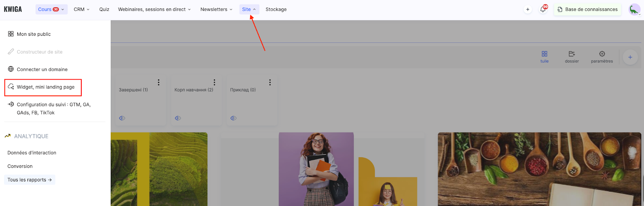Expand the Newsletters dropdown
644x206 pixels.
(216, 9)
